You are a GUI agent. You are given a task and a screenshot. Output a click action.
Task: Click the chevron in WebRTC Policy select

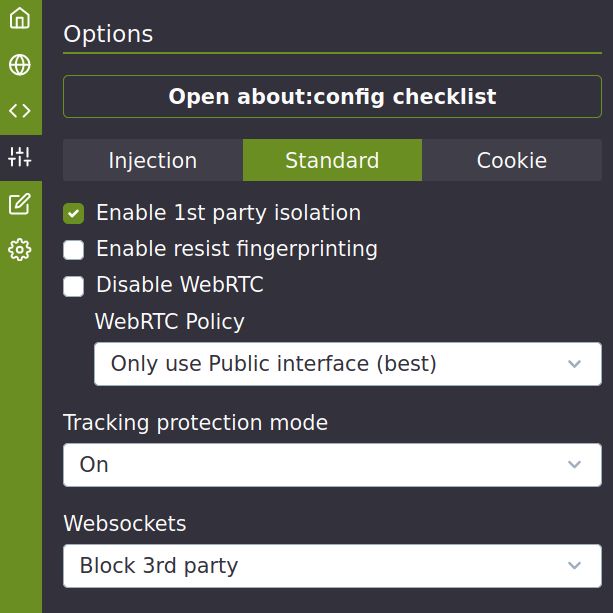(x=574, y=364)
